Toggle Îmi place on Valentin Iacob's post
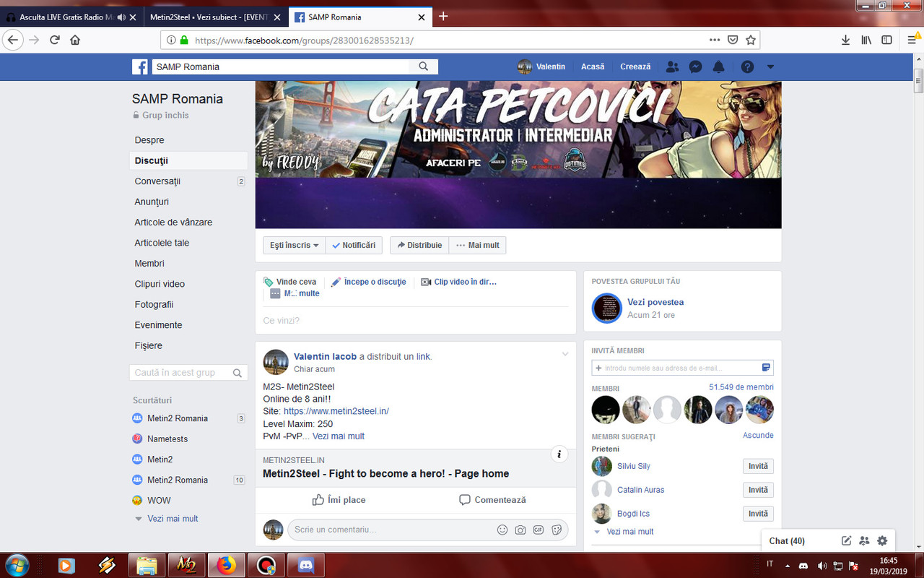The width and height of the screenshot is (924, 578). pyautogui.click(x=339, y=499)
